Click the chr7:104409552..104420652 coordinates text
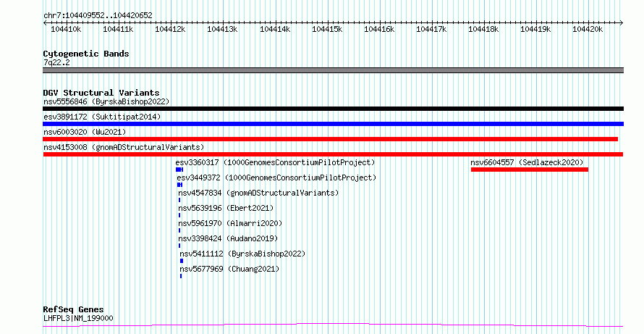The height and width of the screenshot is (334, 644). [x=98, y=16]
